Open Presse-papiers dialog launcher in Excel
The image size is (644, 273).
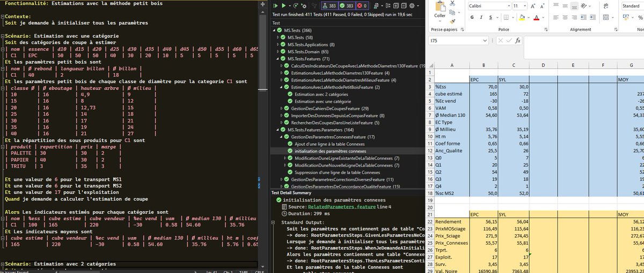click(462, 30)
